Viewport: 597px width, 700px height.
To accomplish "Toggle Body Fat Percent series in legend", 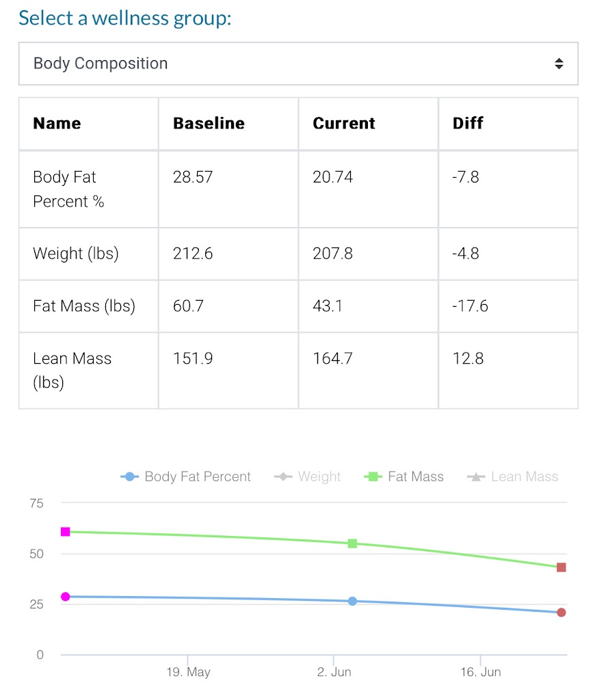I will click(186, 477).
